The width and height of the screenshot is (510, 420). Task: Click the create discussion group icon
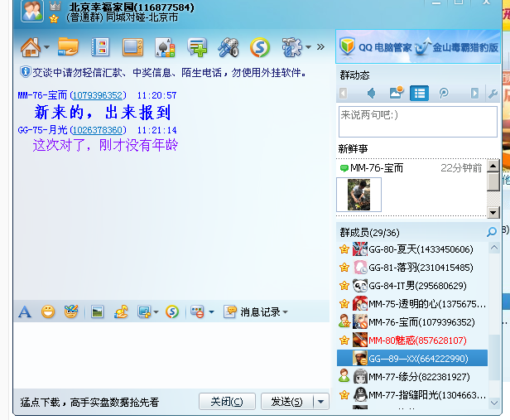tap(197, 47)
